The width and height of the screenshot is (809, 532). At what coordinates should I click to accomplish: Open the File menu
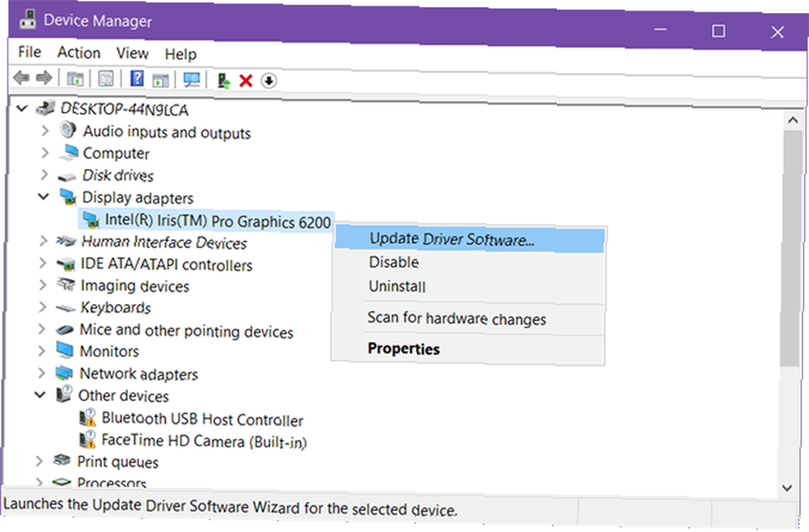pos(29,52)
